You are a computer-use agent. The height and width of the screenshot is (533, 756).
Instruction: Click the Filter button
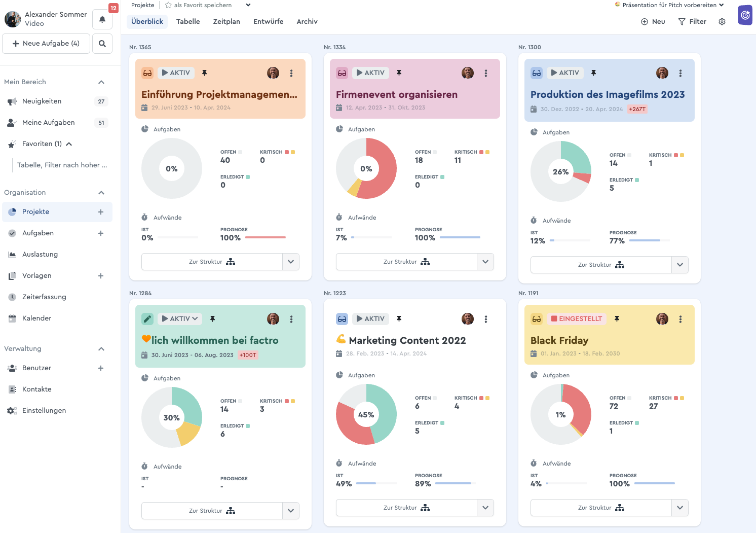coord(692,22)
